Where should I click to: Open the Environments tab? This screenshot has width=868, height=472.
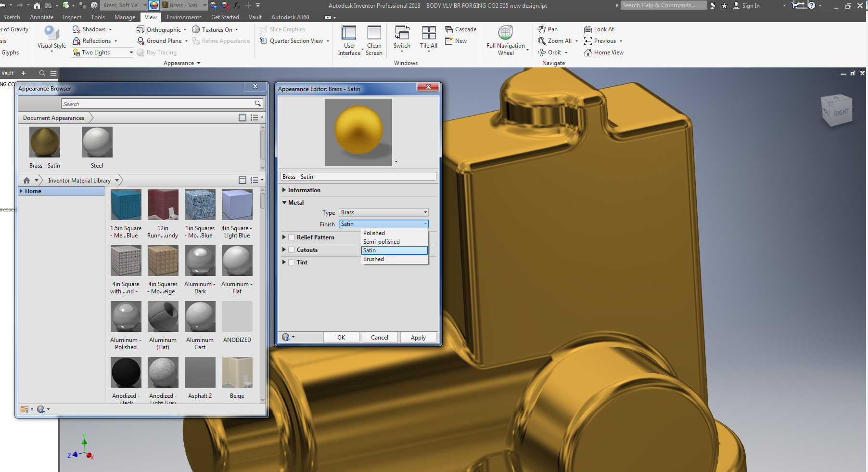point(184,17)
